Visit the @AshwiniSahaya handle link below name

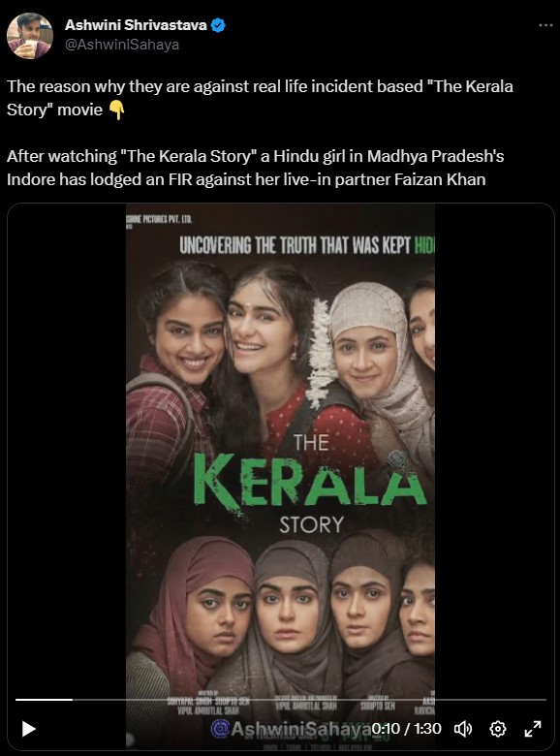click(x=122, y=45)
